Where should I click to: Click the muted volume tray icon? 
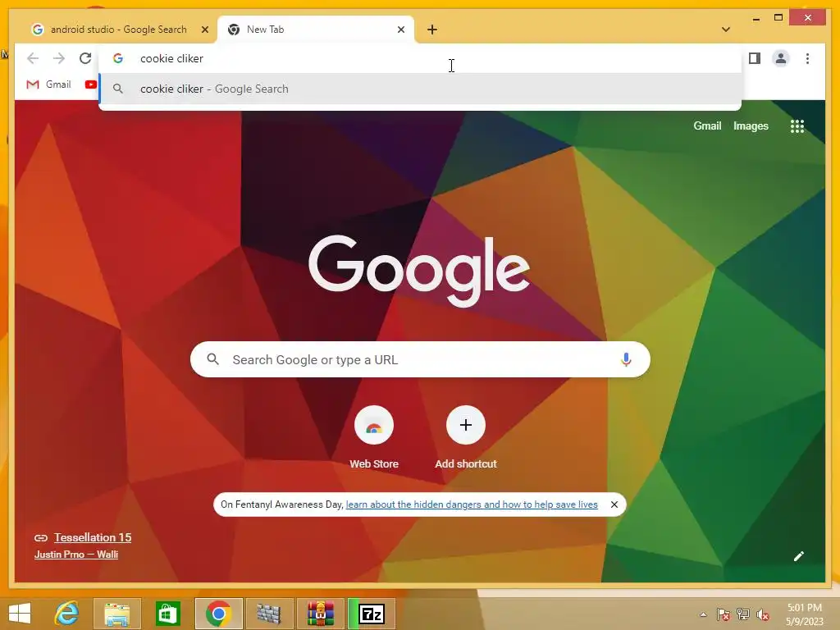[x=763, y=614]
